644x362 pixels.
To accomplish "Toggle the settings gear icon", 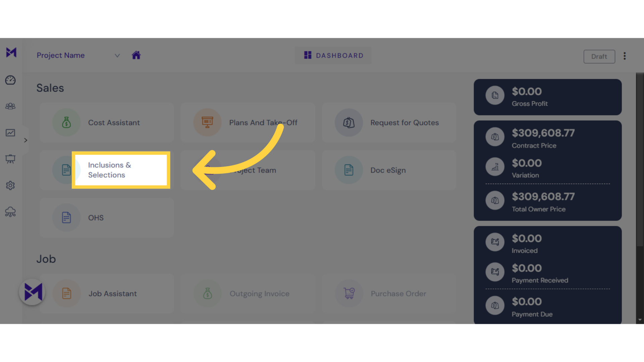I will pyautogui.click(x=11, y=185).
